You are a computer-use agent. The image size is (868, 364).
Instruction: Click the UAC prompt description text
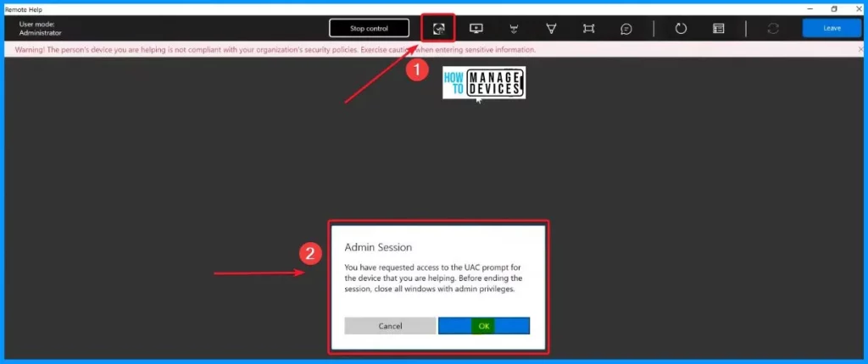point(433,278)
